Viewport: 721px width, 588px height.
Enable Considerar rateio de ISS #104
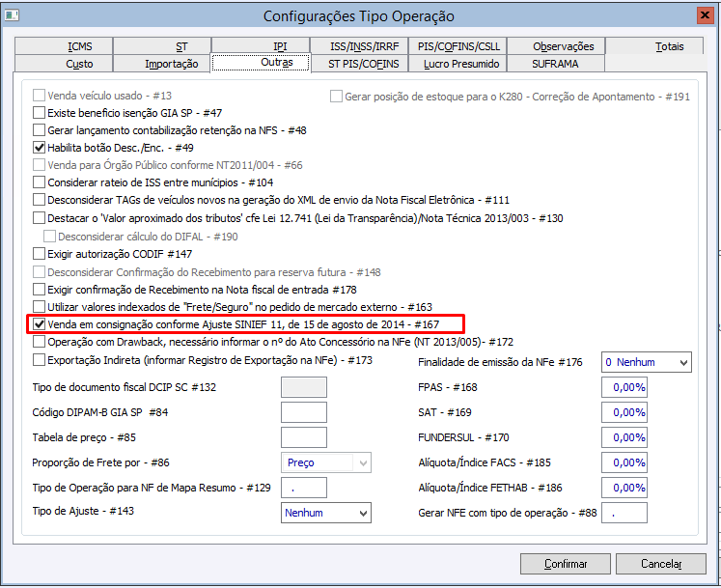39,182
